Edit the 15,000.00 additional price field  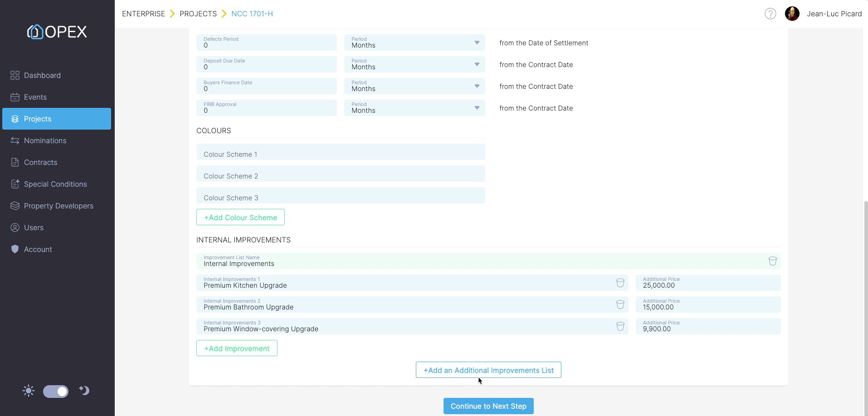[x=708, y=305]
